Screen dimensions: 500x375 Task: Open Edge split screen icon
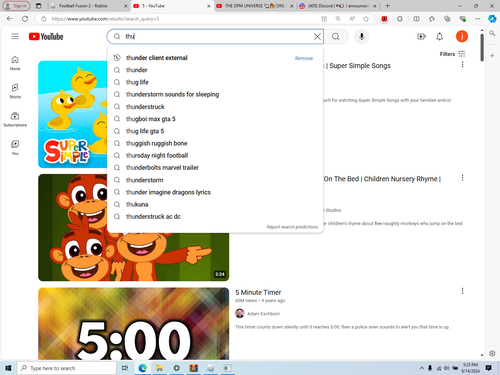pyautogui.click(x=416, y=19)
